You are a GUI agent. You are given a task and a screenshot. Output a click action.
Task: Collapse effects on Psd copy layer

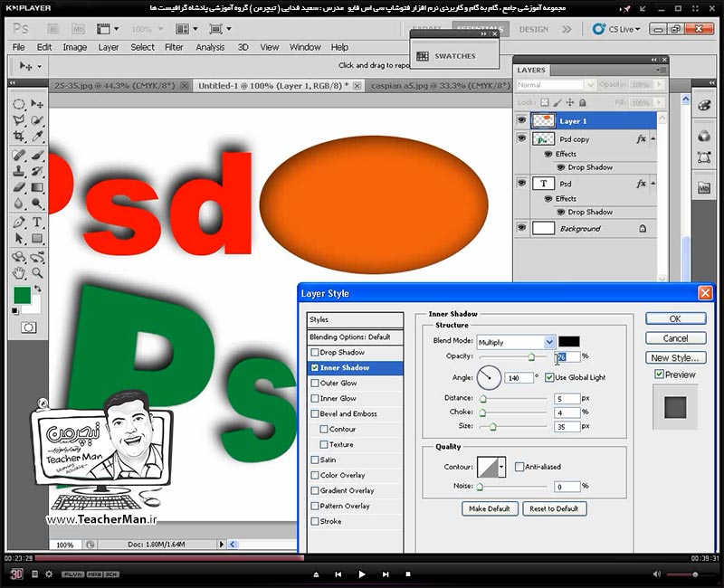[653, 138]
